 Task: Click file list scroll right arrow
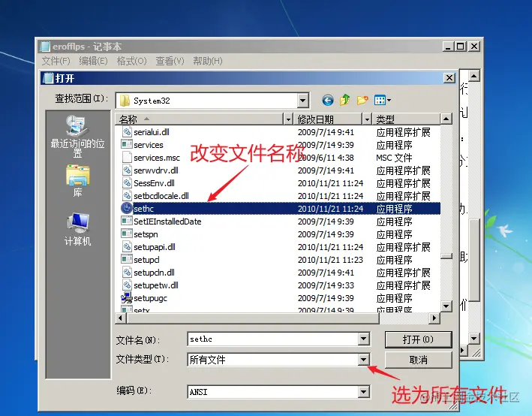[x=434, y=318]
